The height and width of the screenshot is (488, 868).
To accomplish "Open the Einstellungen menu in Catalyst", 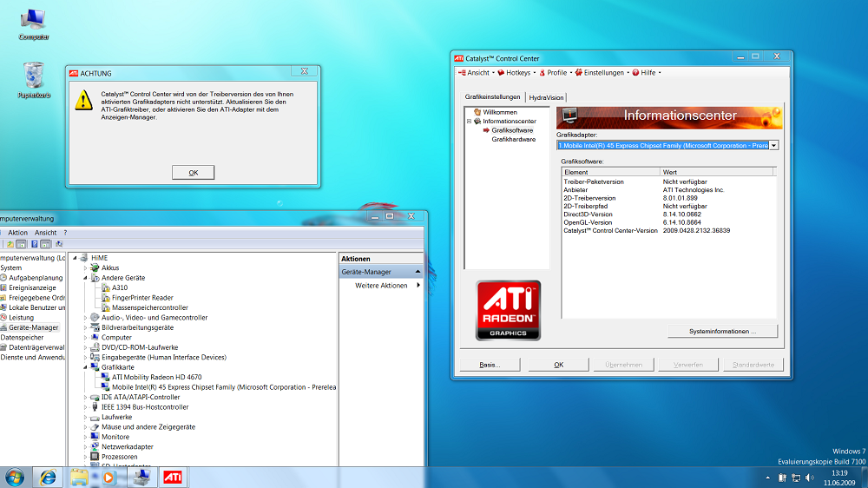I will coord(602,73).
